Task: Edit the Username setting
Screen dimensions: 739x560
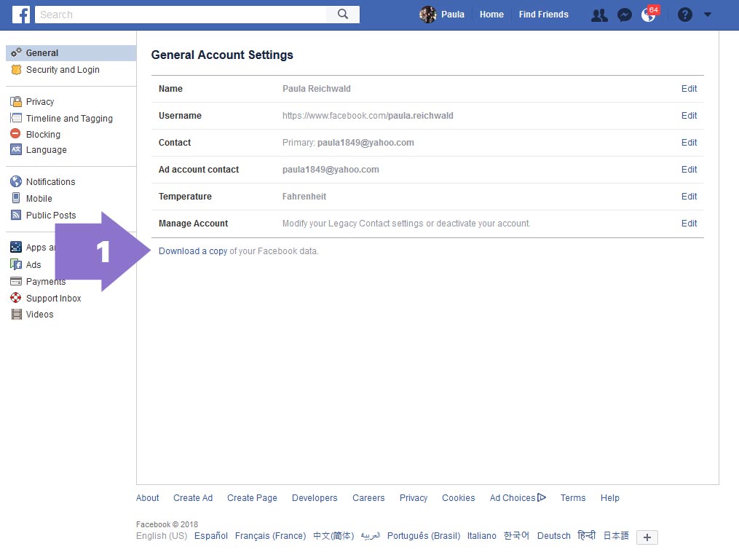Action: 689,116
